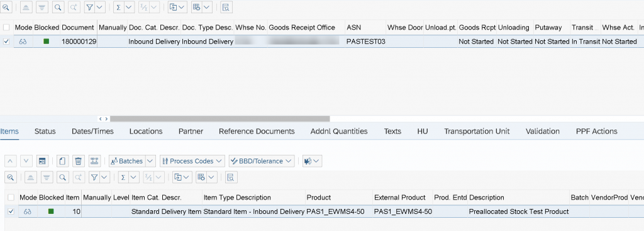This screenshot has height=231, width=644.
Task: Click the delete item trash icon
Action: pos(79,161)
